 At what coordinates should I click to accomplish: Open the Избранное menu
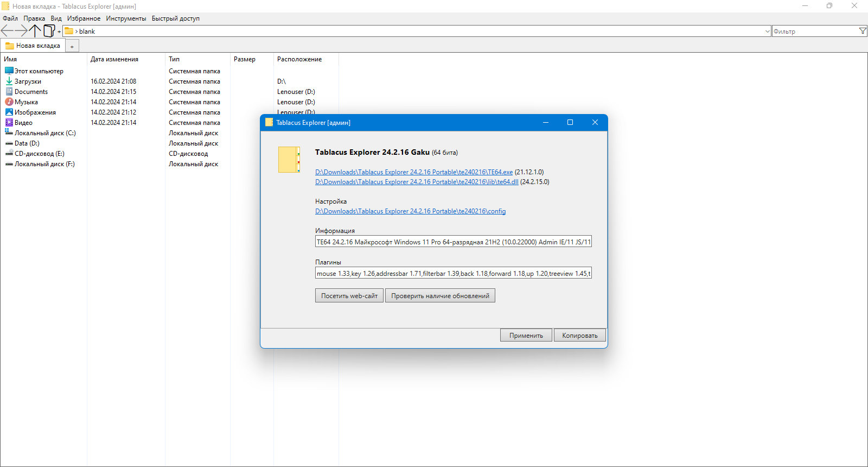tap(84, 18)
